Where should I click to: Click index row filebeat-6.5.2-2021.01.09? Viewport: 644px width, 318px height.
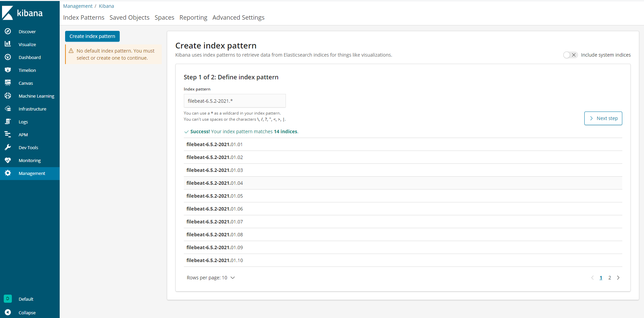(x=403, y=247)
